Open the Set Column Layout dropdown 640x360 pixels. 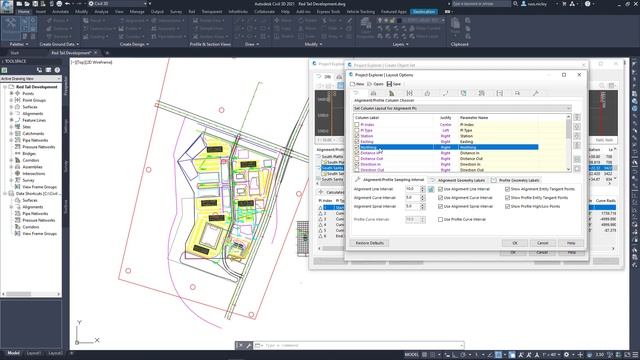[462, 109]
